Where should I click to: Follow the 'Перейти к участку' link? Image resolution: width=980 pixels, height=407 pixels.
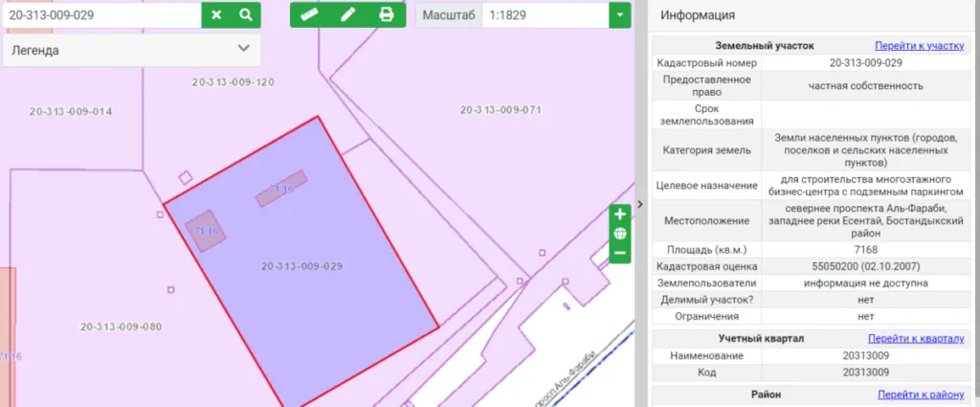(x=919, y=45)
